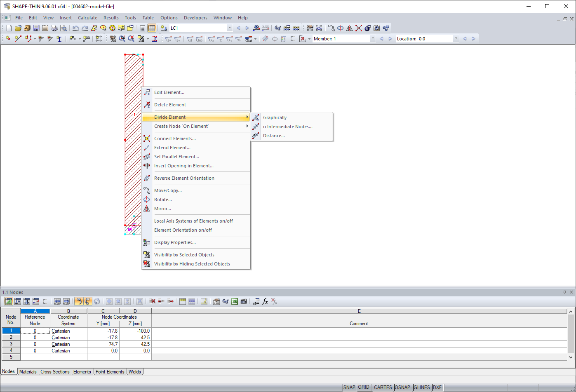Screen dimensions: 576x392
Task: Switch to the Welds tab
Action: (135, 372)
